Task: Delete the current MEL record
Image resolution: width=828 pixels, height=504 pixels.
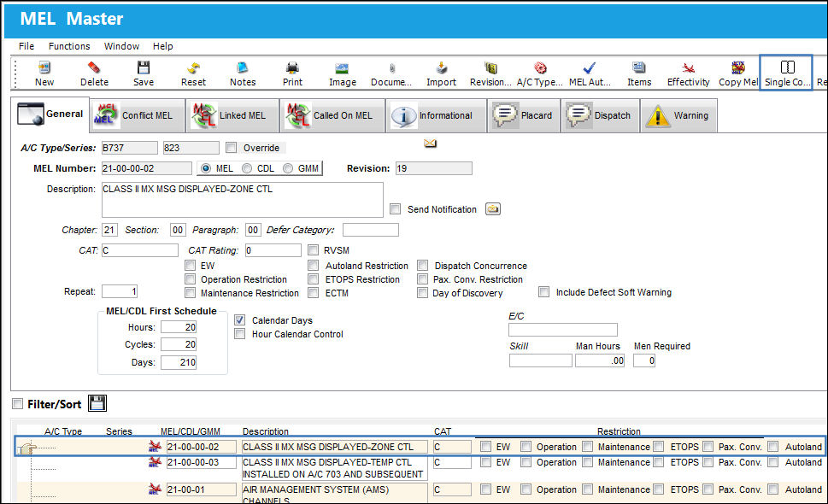Action: (x=94, y=73)
